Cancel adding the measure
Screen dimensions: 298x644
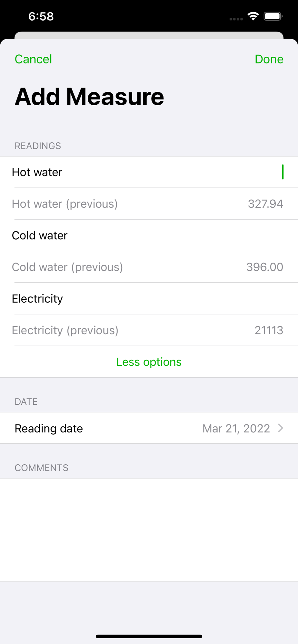point(33,59)
